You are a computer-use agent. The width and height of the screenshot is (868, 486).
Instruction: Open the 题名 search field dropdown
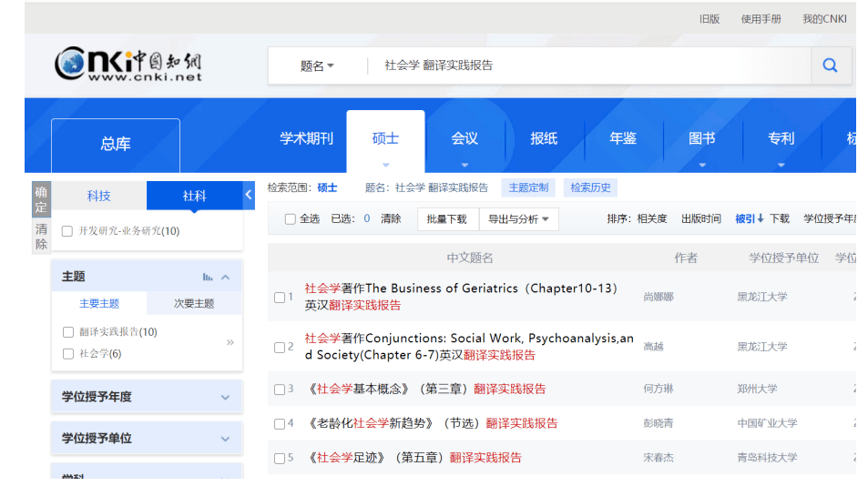(x=317, y=66)
